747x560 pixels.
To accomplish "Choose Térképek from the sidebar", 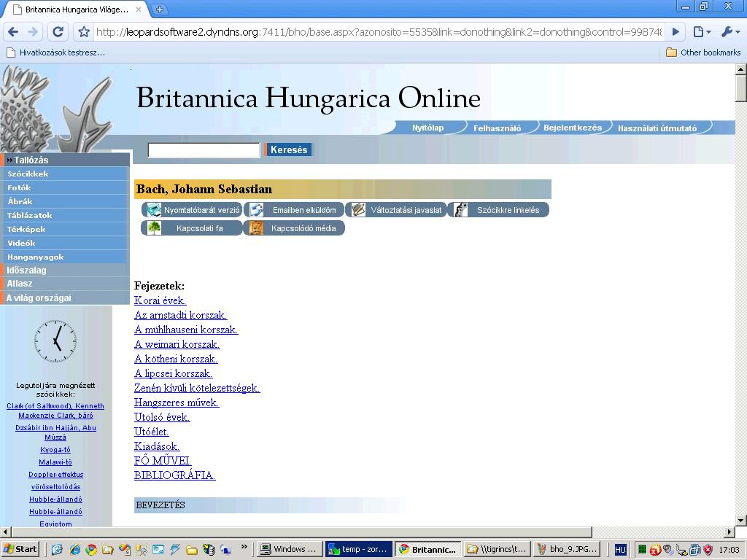I will [65, 229].
